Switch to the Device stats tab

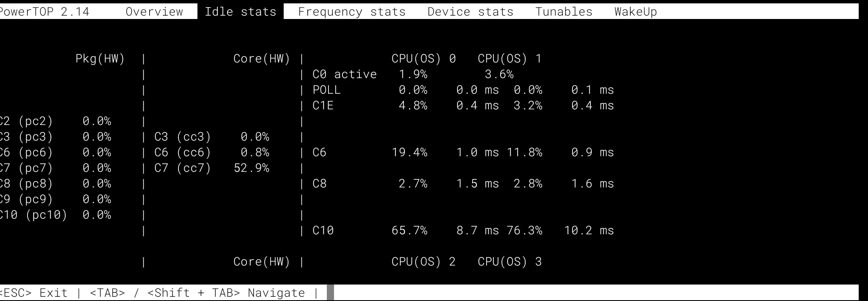469,11
